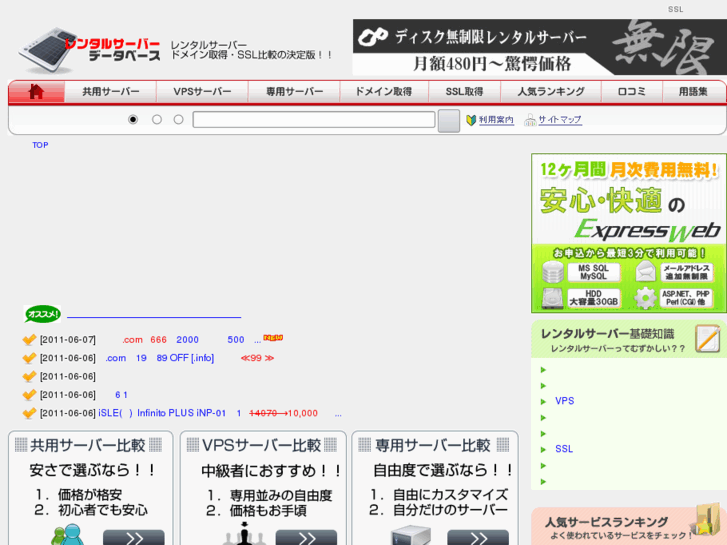Open the SSL取得 menu tab
Image resolution: width=727 pixels, height=545 pixels.
pos(464,91)
